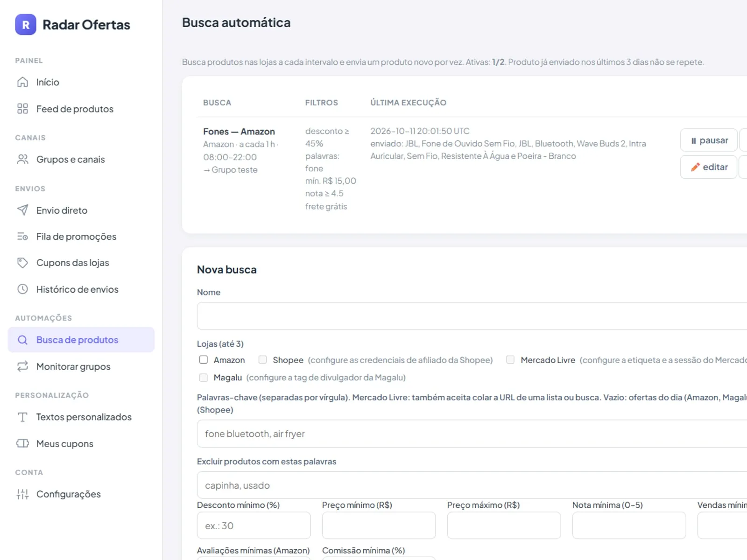Click the Preço máximo (R$) field
This screenshot has width=747, height=560.
504,525
